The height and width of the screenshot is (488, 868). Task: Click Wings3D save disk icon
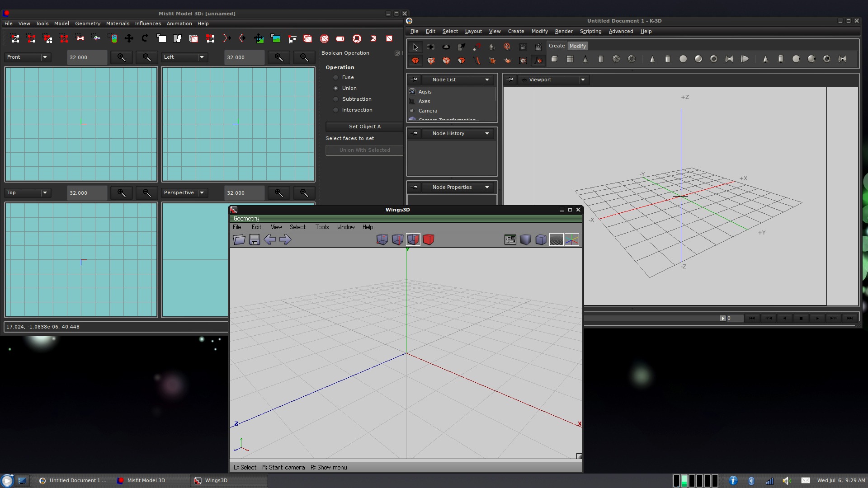coord(255,239)
